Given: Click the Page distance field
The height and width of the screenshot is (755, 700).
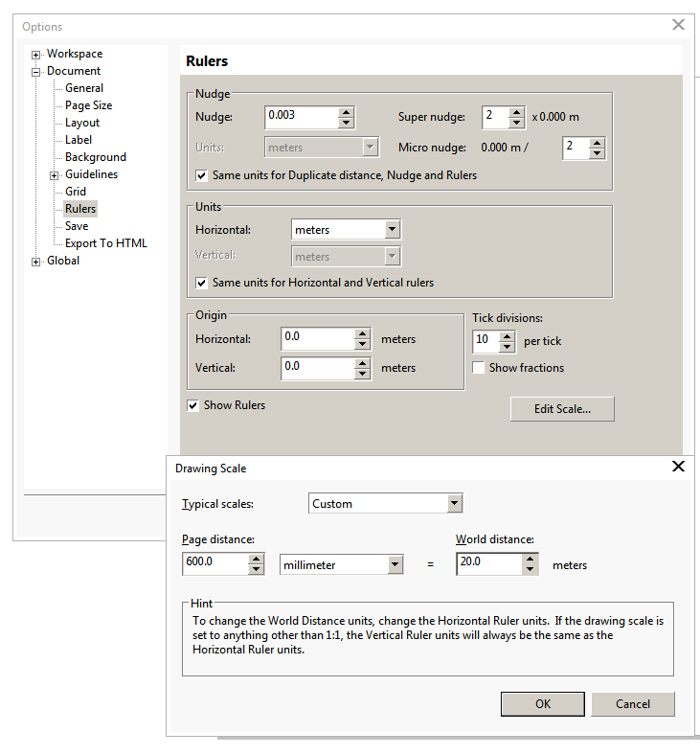Looking at the screenshot, I should pyautogui.click(x=215, y=563).
